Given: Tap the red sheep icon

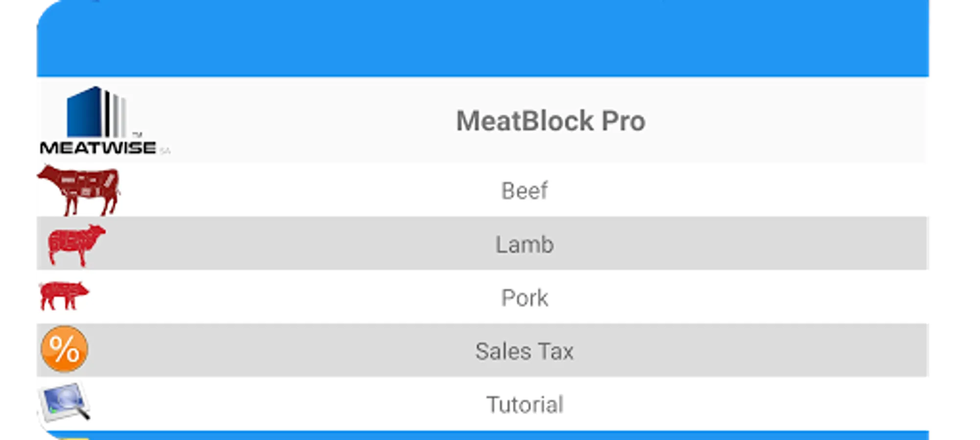Looking at the screenshot, I should point(76,244).
